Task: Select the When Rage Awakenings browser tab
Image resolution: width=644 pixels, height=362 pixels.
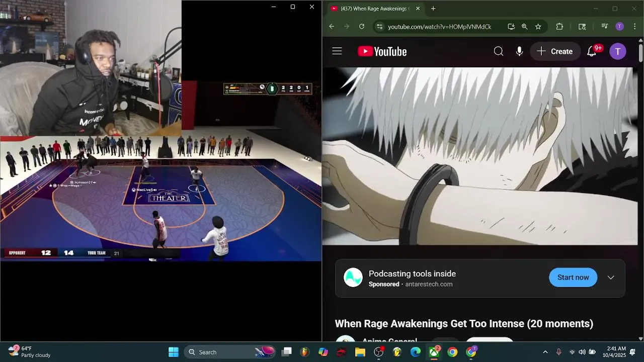Action: coord(375,9)
